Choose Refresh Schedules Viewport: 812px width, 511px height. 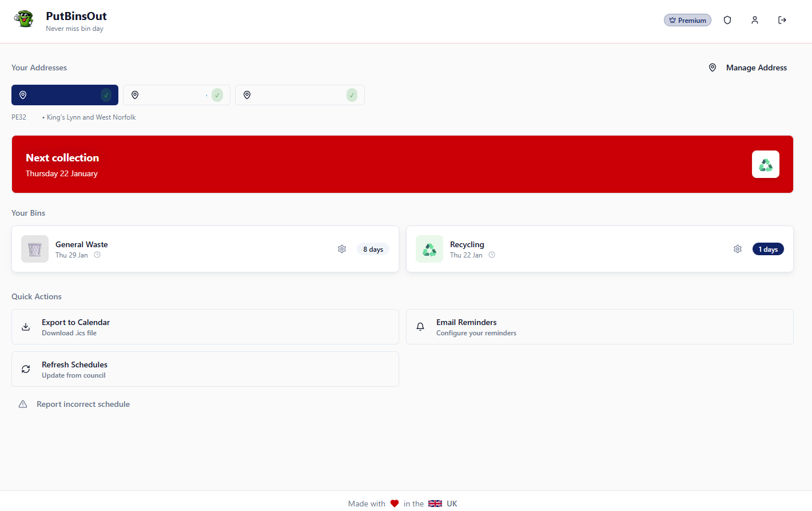pos(205,369)
